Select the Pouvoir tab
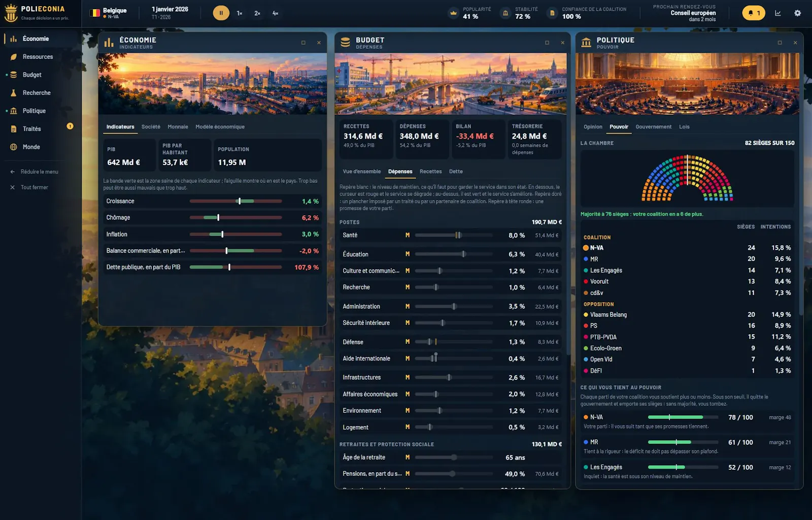The height and width of the screenshot is (520, 812). (619, 127)
